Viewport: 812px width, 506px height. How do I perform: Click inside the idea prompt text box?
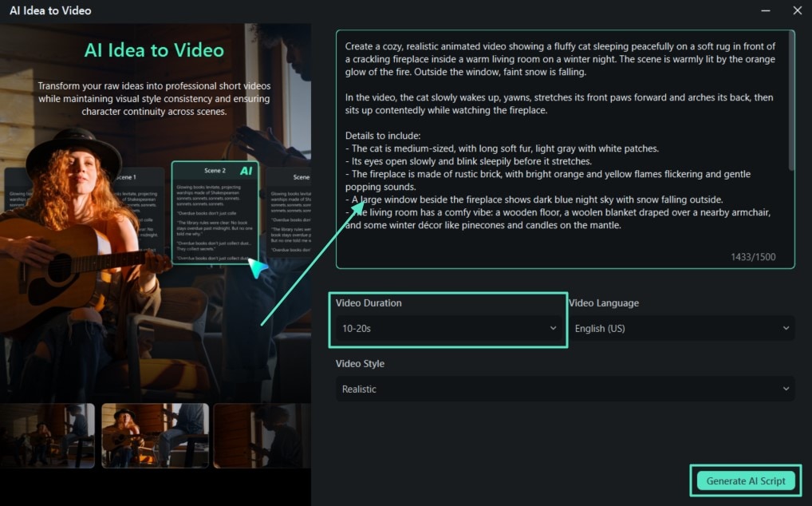[565, 149]
